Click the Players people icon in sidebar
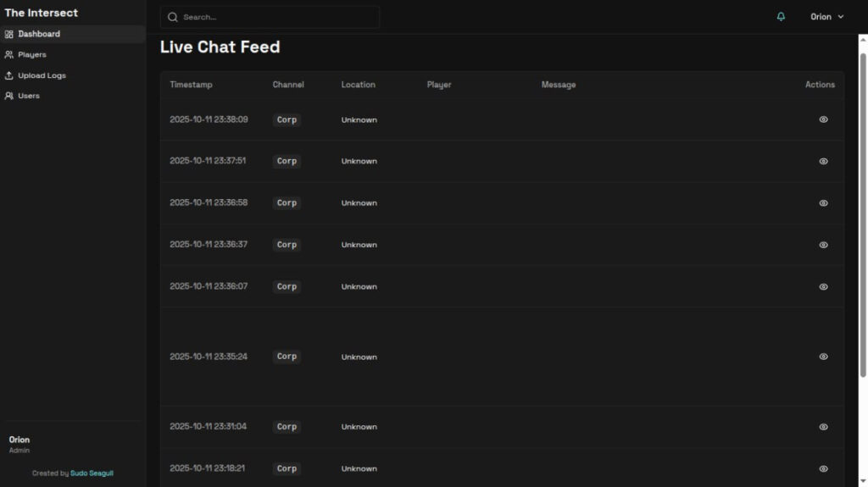The image size is (868, 487). click(x=8, y=55)
